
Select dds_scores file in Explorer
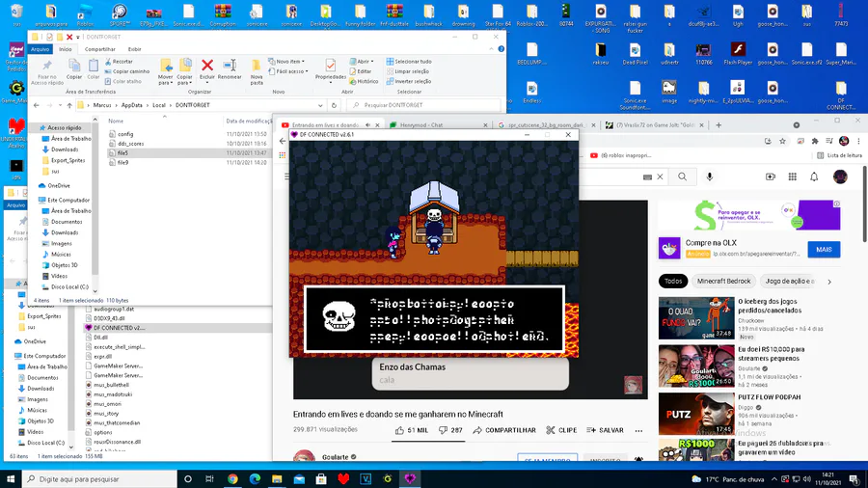point(130,144)
